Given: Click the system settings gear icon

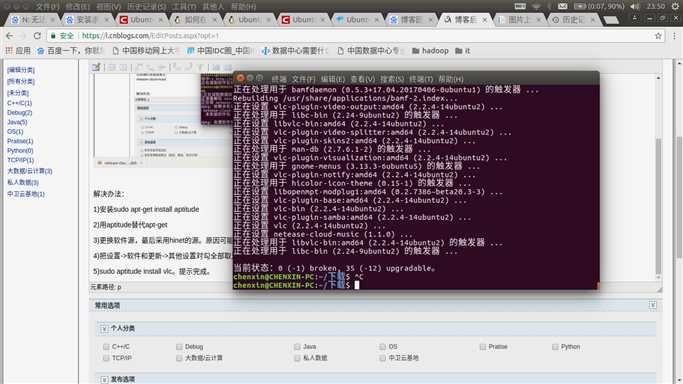Looking at the screenshot, I should click(x=675, y=6).
